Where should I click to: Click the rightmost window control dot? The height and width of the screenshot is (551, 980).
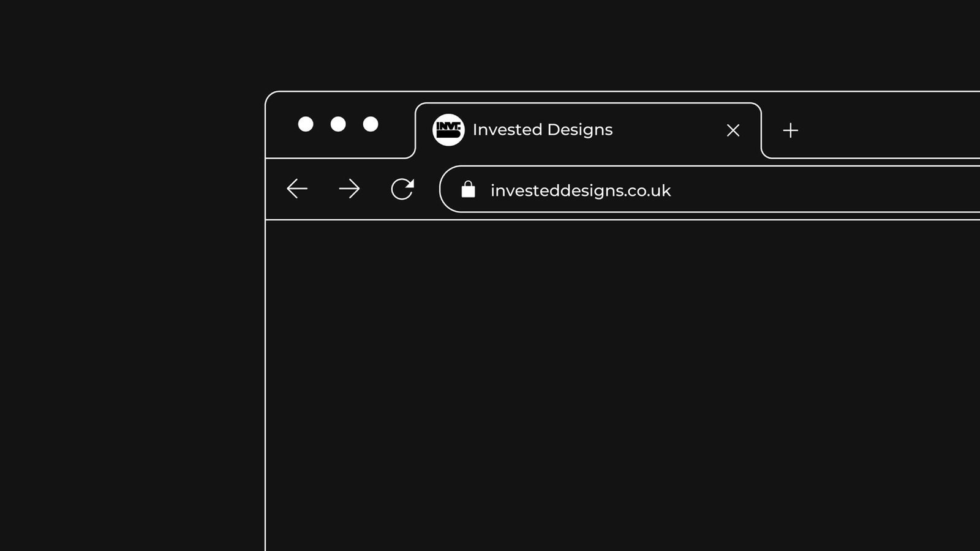(371, 124)
